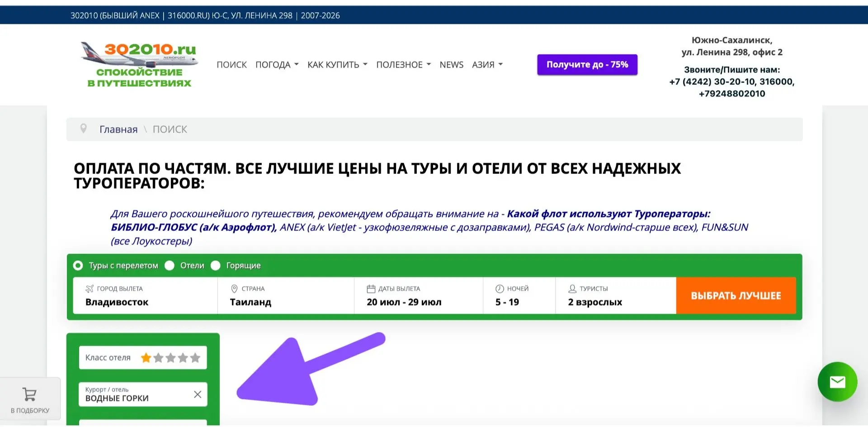Image resolution: width=868 pixels, height=427 pixels.
Task: Open the 302010.ru airplane logo homepage
Action: click(x=139, y=64)
